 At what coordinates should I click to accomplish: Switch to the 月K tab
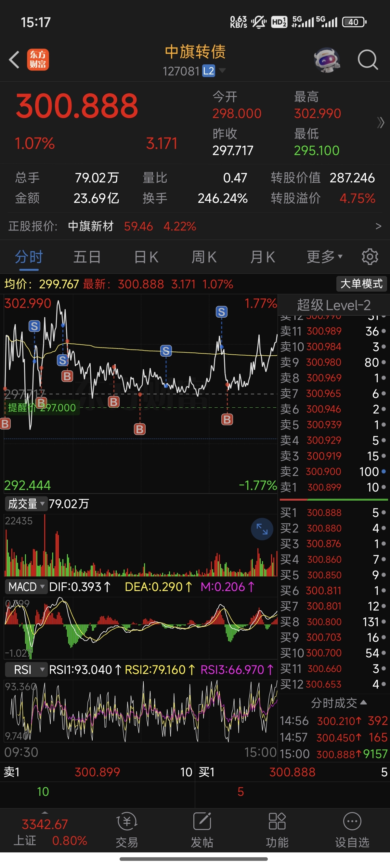pyautogui.click(x=263, y=257)
